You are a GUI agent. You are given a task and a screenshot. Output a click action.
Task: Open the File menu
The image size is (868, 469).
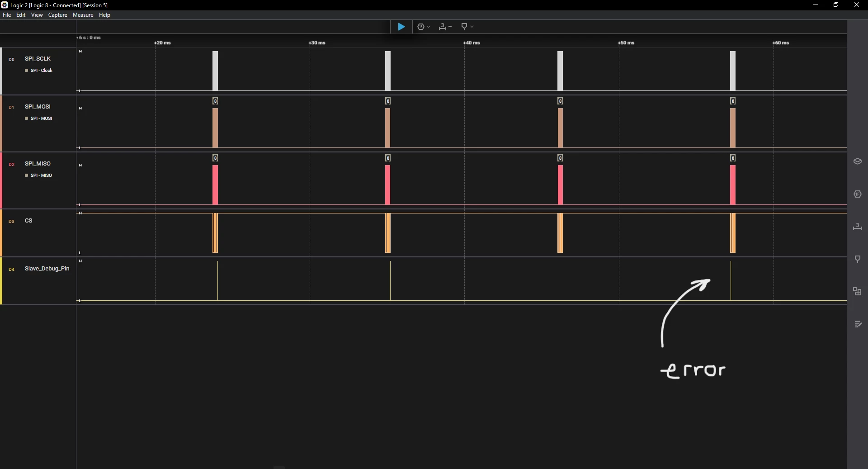[x=7, y=15]
